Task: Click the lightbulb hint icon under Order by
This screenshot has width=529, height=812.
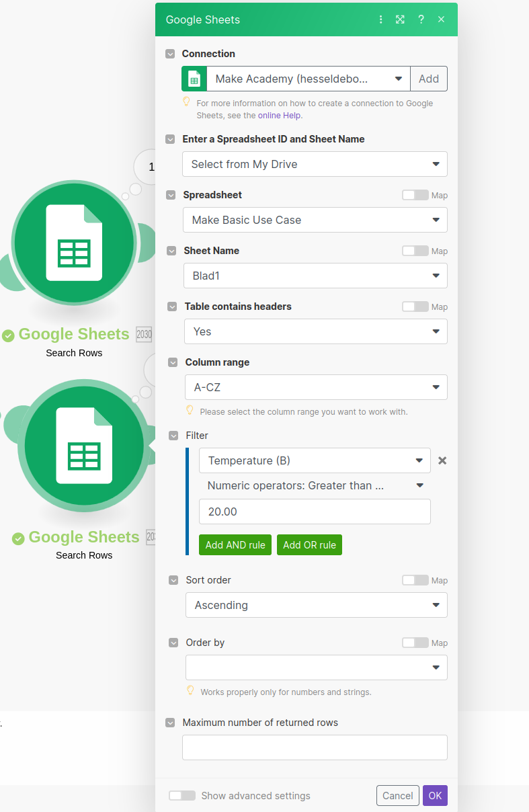Action: point(191,690)
